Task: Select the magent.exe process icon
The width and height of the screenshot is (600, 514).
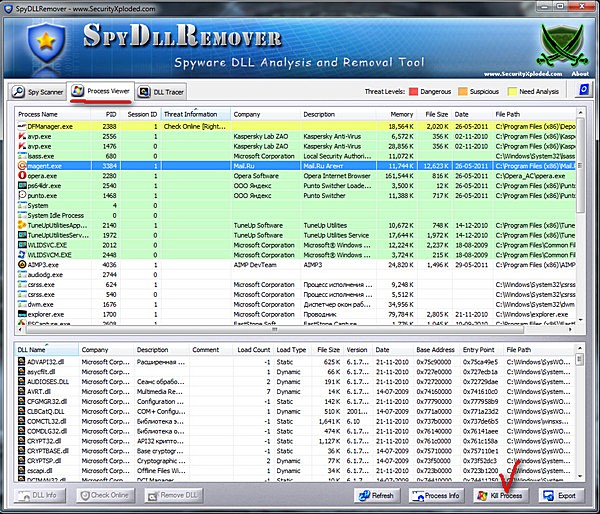Action: coord(22,166)
